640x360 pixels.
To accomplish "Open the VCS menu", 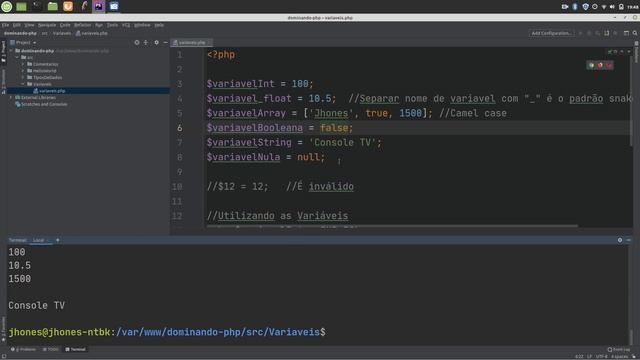I will (x=126, y=25).
